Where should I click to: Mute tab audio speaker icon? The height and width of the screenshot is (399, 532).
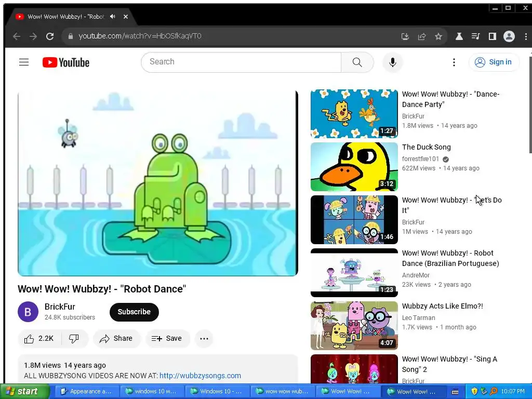(x=113, y=17)
